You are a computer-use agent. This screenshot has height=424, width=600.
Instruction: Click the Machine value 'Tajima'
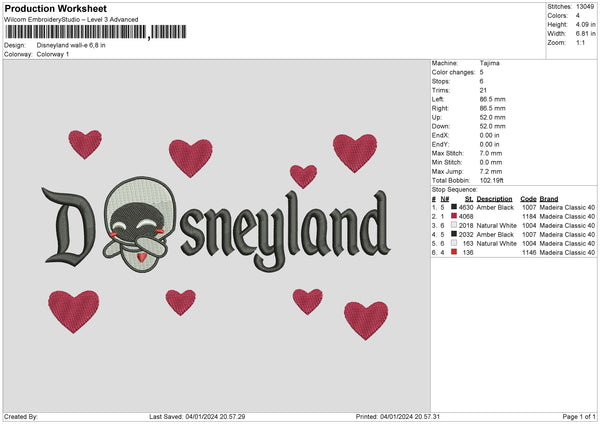pyautogui.click(x=489, y=63)
